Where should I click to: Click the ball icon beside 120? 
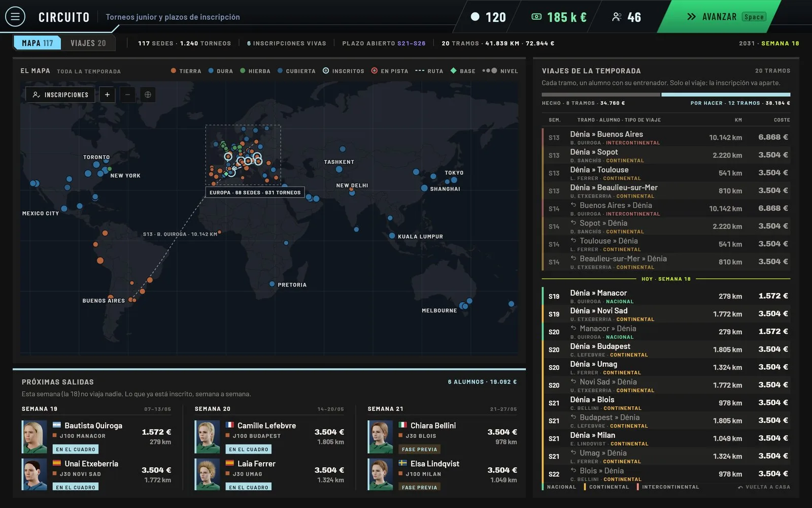475,17
